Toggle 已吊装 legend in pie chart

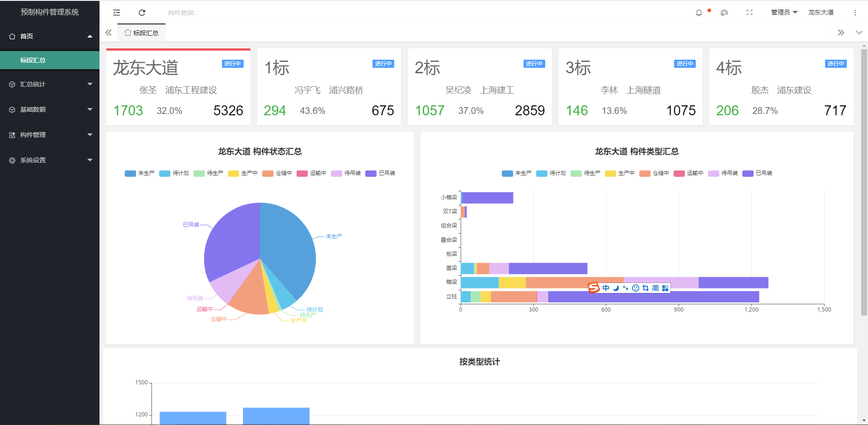coord(380,173)
